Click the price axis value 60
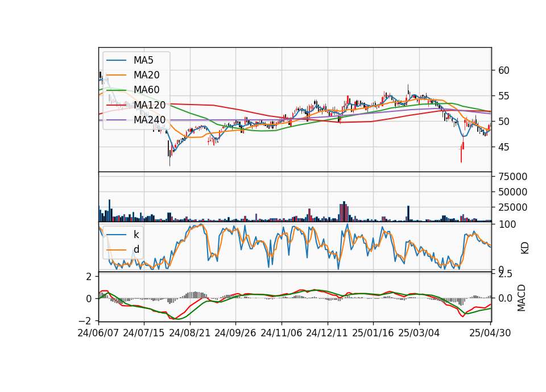 [x=504, y=70]
